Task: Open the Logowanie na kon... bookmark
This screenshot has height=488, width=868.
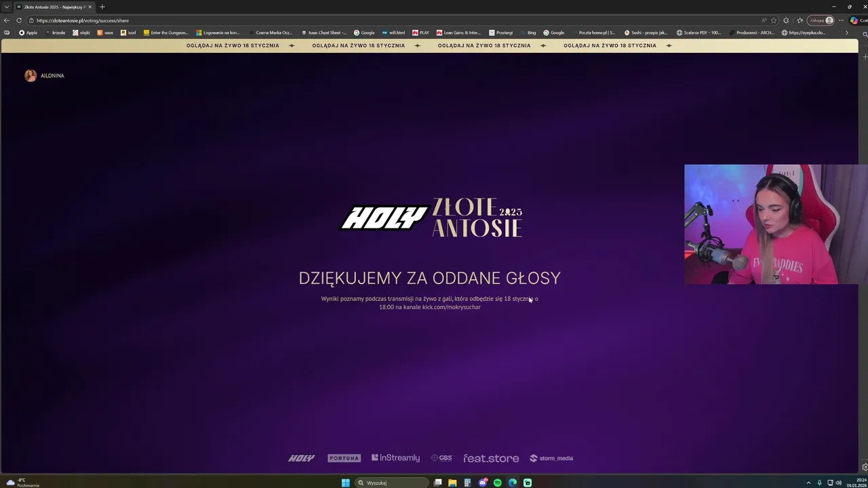Action: click(218, 33)
